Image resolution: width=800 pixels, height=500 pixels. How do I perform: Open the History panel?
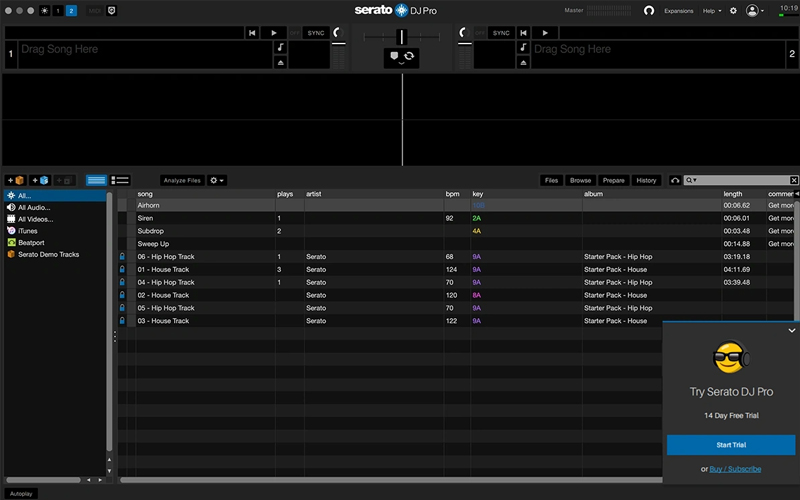pyautogui.click(x=646, y=180)
